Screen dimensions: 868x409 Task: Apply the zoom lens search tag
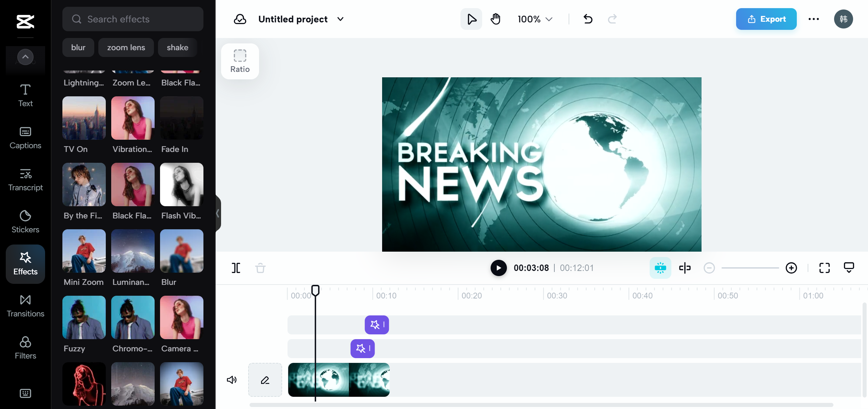coord(126,47)
